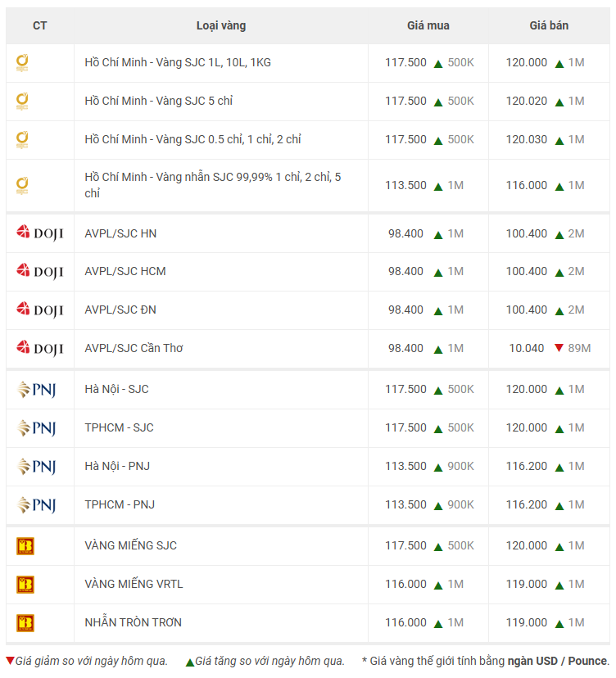Image resolution: width=616 pixels, height=678 pixels.
Task: Click SJC logo in the Vàng SJC 5 chỉ row
Action: tap(22, 102)
